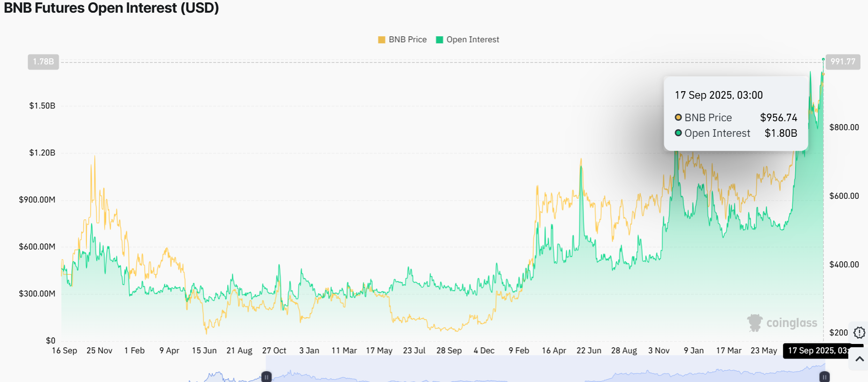This screenshot has width=868, height=382.
Task: Click the 9 Feb date label
Action: tap(519, 351)
